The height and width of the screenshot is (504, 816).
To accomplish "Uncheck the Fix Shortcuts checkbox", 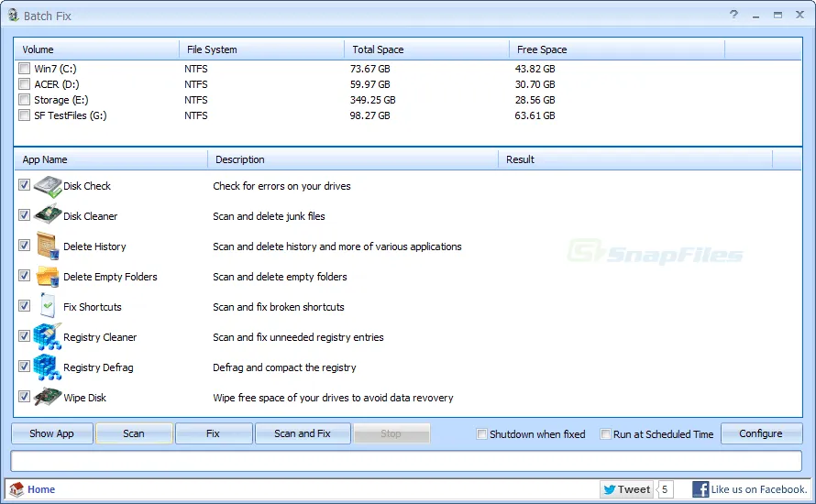I will coord(24,305).
